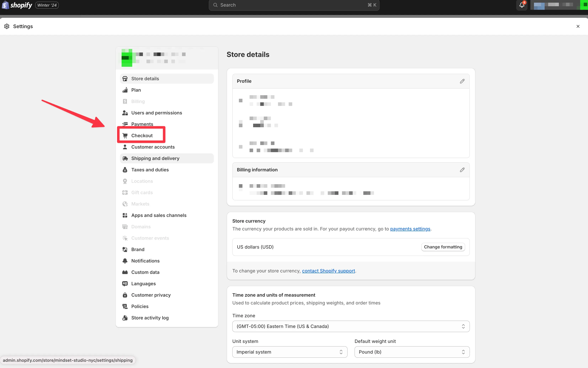The width and height of the screenshot is (588, 368).
Task: Click the store name card atop the sidebar
Action: point(167,58)
